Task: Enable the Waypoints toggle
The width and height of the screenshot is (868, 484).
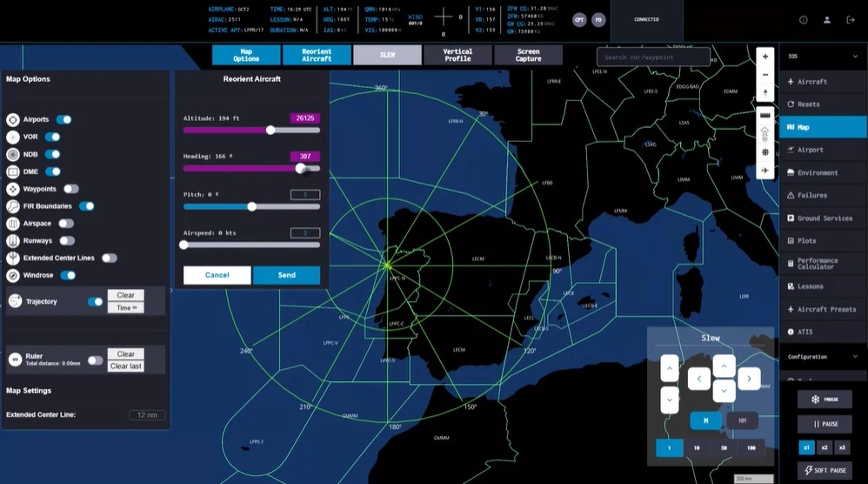Action: click(x=70, y=189)
